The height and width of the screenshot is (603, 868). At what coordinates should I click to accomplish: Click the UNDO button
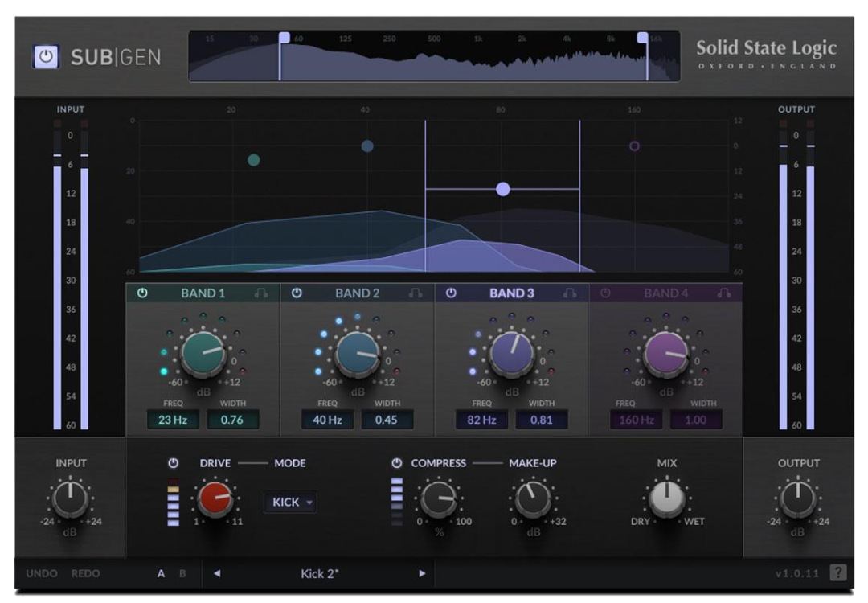point(42,573)
